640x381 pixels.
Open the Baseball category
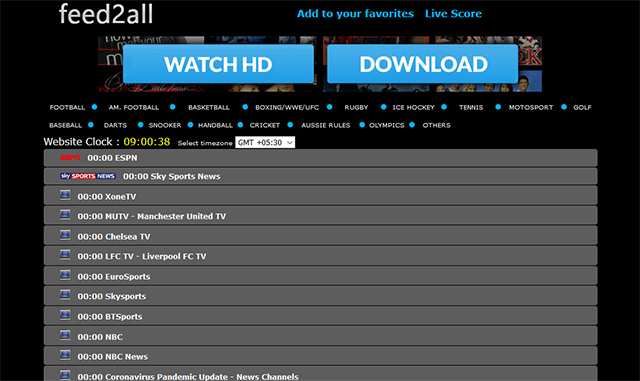point(65,125)
